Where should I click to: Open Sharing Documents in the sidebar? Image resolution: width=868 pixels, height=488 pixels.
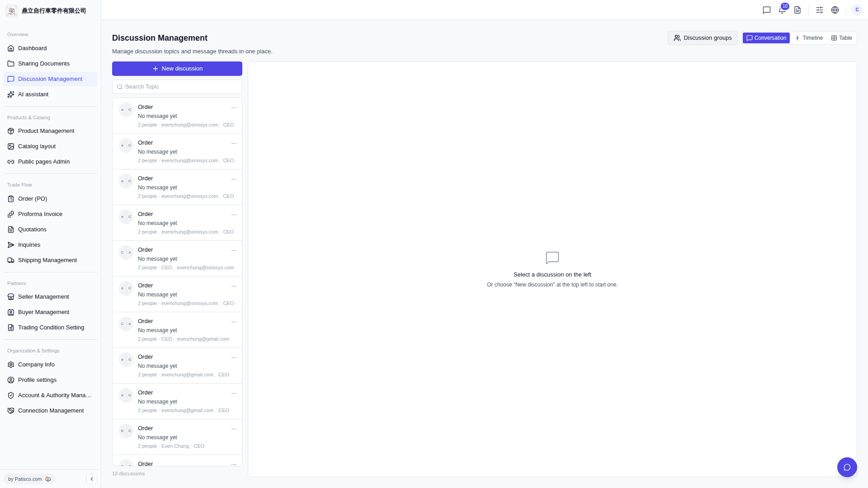(x=50, y=64)
